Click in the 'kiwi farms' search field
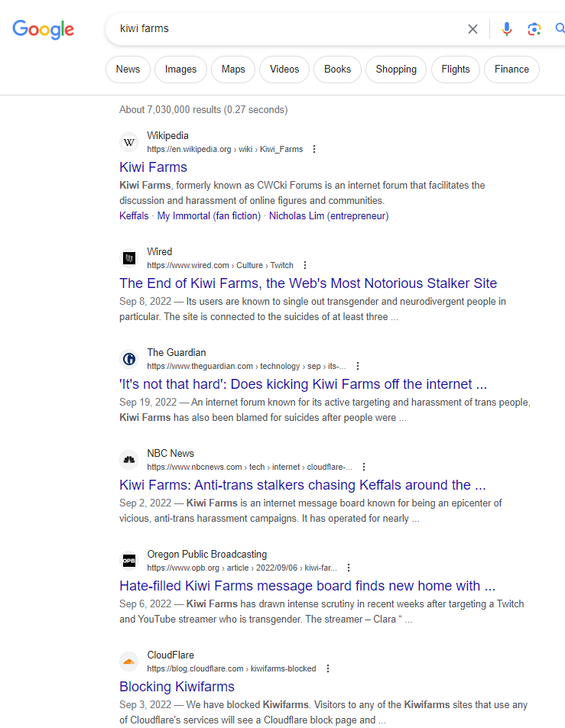This screenshot has width=565, height=728. (288, 29)
